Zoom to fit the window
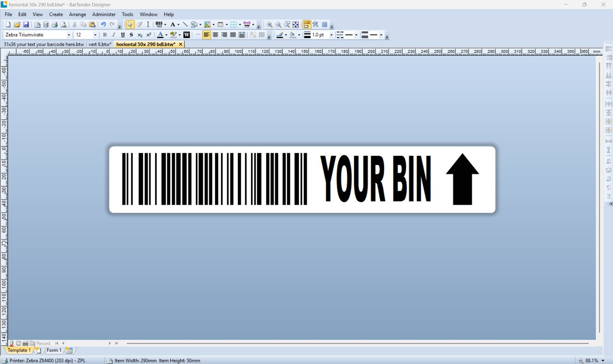The image size is (613, 364). 296,24
